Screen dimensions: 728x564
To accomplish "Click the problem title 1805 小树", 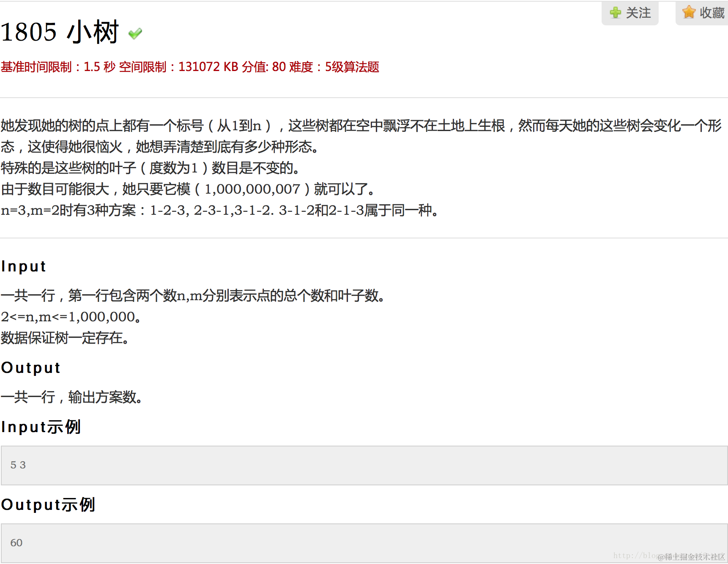I will coord(60,32).
